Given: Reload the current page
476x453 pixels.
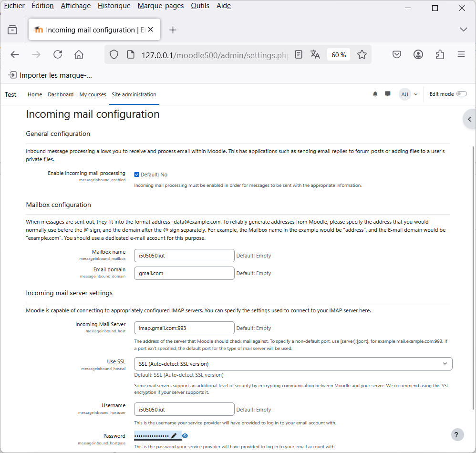Looking at the screenshot, I should [x=58, y=55].
